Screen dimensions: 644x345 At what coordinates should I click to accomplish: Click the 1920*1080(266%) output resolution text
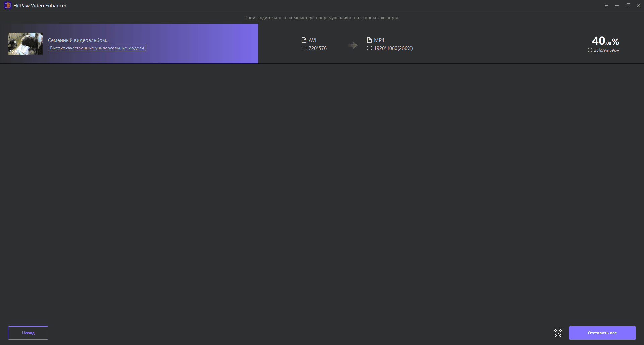(393, 48)
